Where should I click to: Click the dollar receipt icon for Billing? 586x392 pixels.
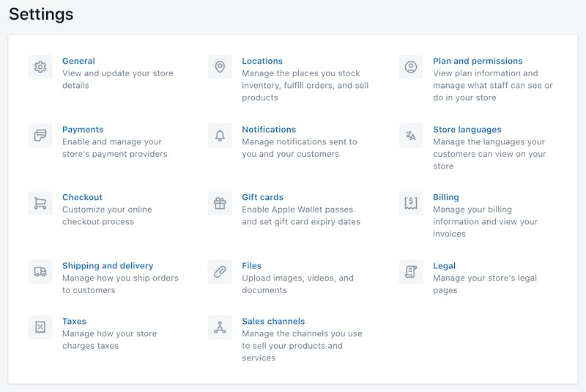point(411,203)
